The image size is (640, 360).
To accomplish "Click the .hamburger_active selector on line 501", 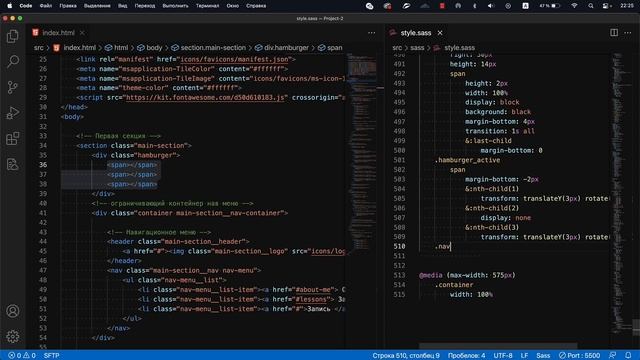I will [467, 160].
